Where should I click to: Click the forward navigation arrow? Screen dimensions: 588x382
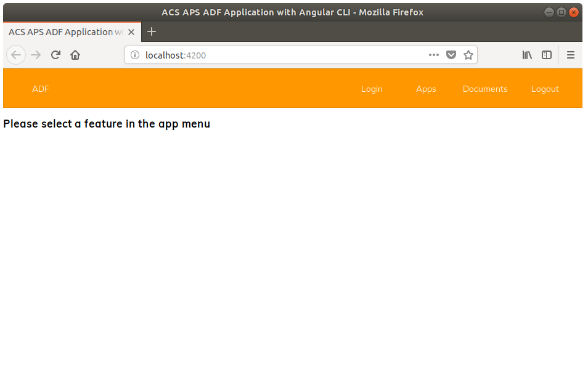[x=36, y=55]
